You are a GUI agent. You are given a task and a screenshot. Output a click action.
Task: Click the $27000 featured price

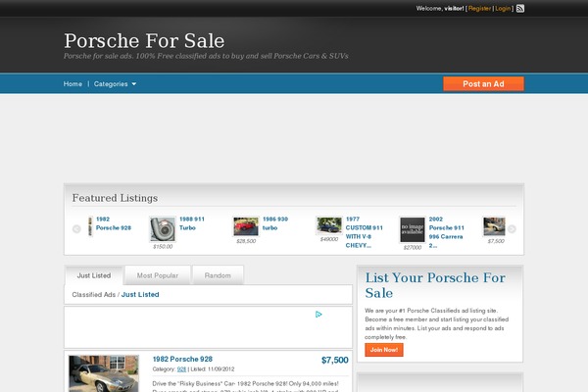pos(413,247)
